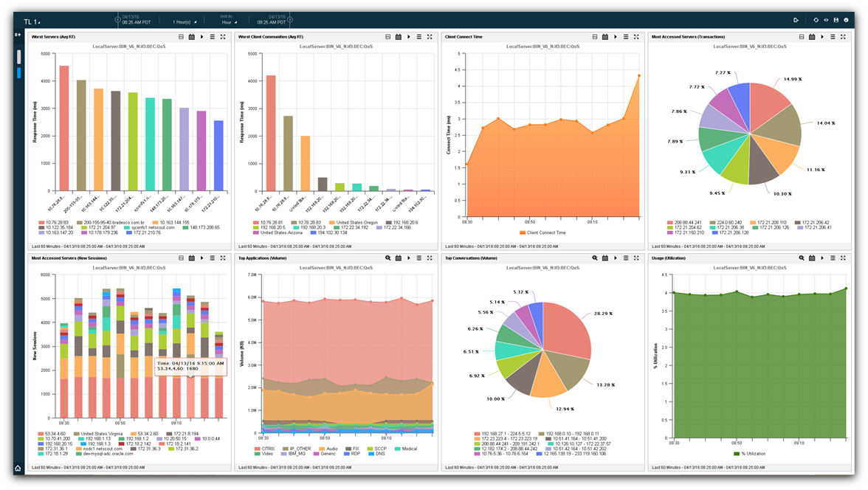Open the 1 Hour(s) duration dropdown
868x490 pixels.
(185, 22)
